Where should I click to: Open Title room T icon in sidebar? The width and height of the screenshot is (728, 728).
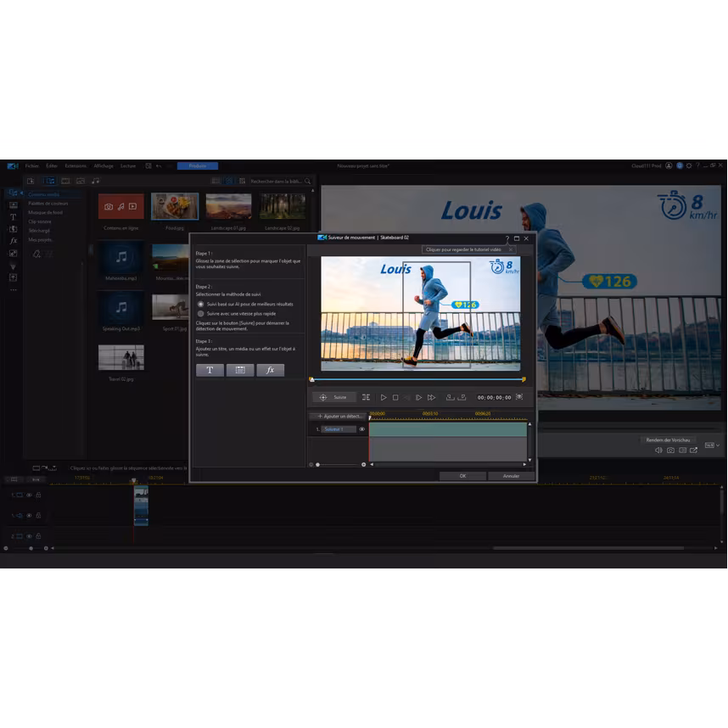point(13,217)
